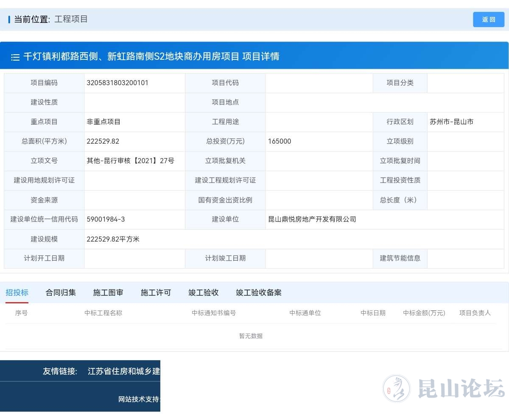Click the 中标日期 column header
The width and height of the screenshot is (509, 420).
pyautogui.click(x=373, y=313)
